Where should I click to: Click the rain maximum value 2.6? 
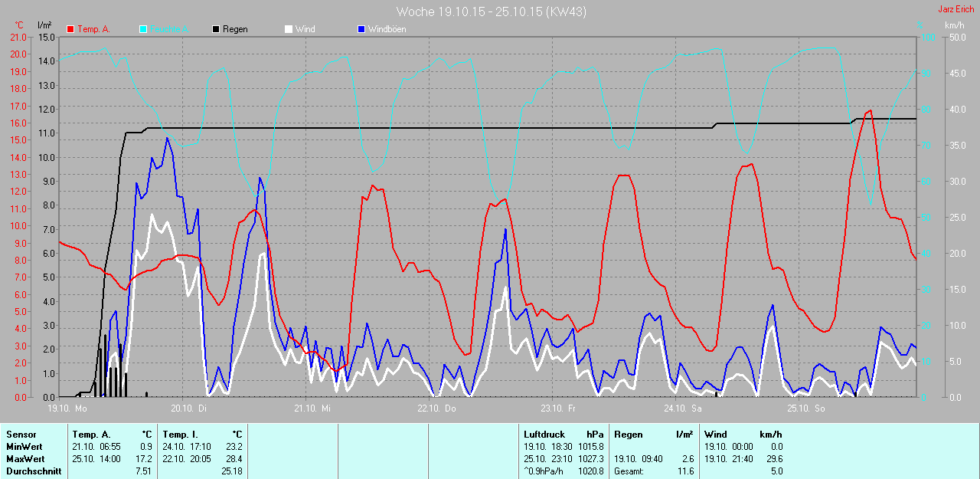click(688, 459)
